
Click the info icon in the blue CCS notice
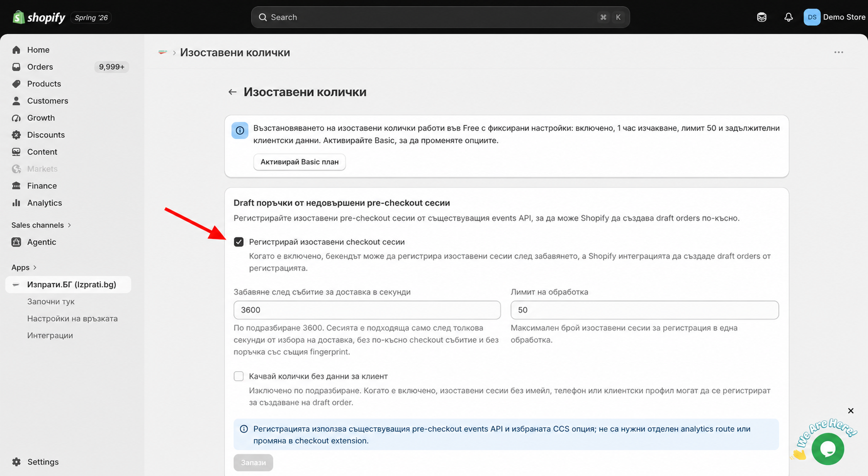click(x=244, y=429)
